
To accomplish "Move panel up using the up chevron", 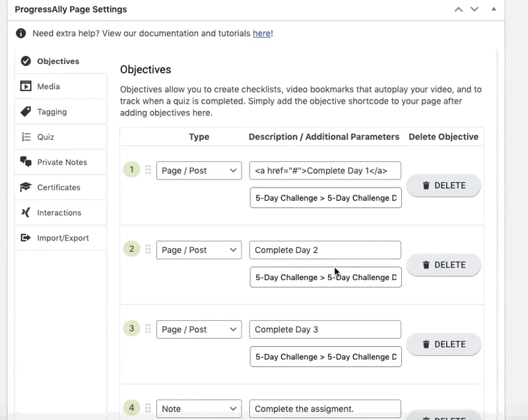I will pos(459,9).
